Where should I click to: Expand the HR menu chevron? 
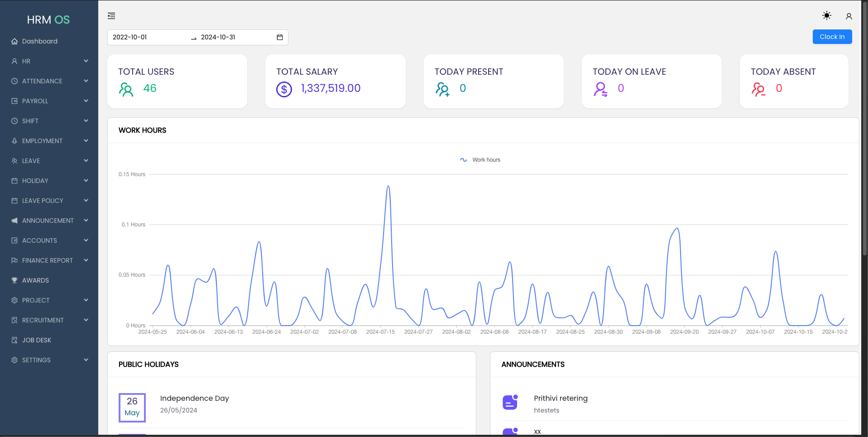(x=86, y=61)
